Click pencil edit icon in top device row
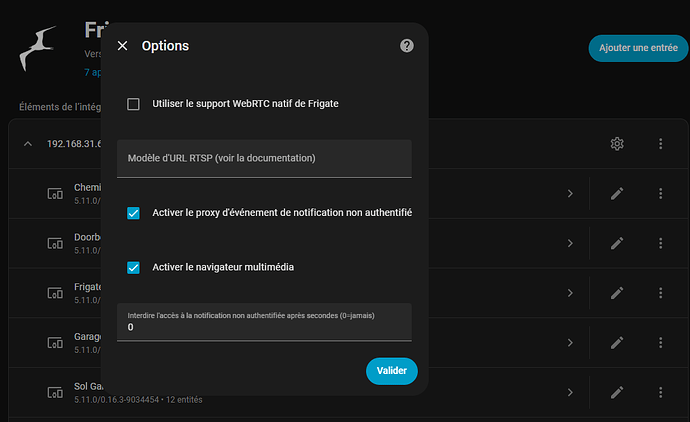The width and height of the screenshot is (690, 422). [x=617, y=193]
